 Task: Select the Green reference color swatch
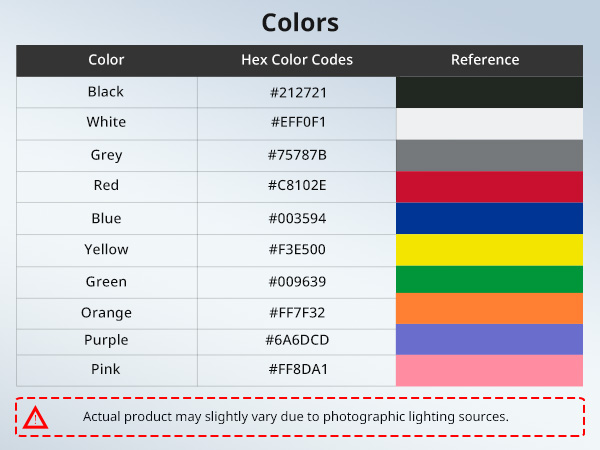(489, 279)
